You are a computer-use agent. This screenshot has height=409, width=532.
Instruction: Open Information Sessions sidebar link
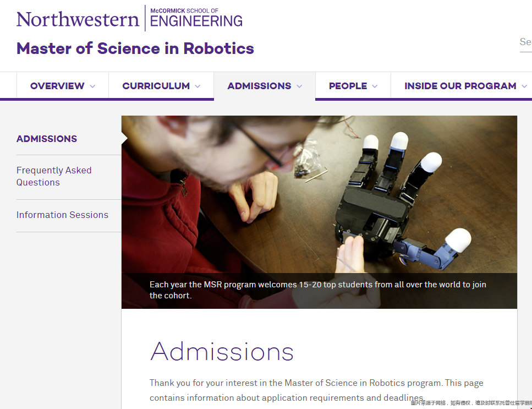pyautogui.click(x=62, y=215)
